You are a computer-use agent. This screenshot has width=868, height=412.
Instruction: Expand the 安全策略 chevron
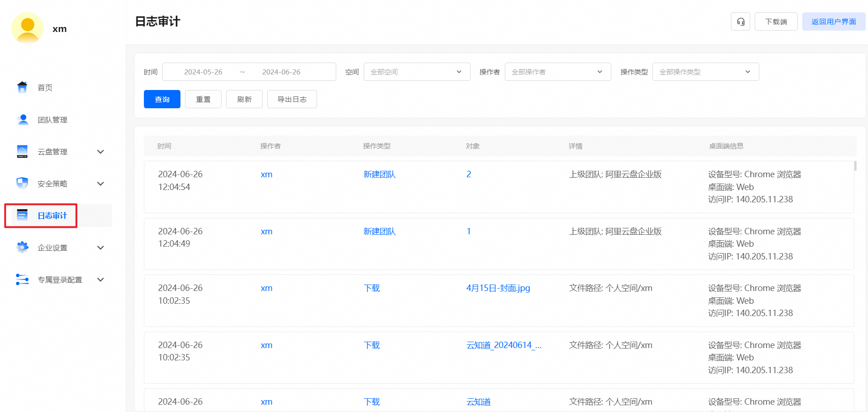click(x=101, y=184)
